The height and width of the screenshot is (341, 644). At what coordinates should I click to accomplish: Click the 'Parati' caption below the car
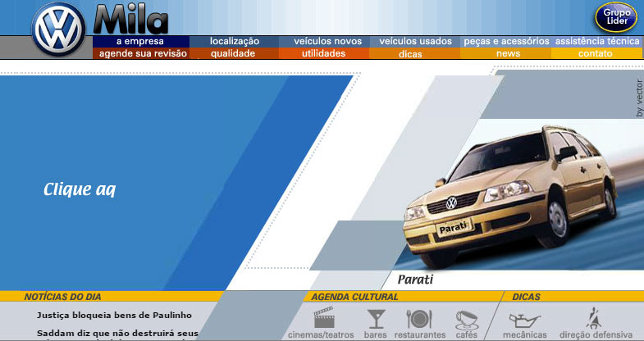pos(415,280)
